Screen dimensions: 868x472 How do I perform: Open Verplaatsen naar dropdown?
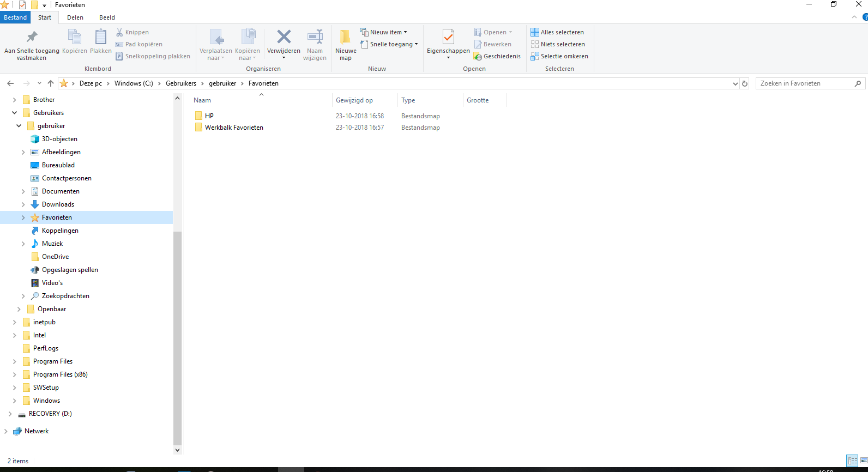pos(216,45)
